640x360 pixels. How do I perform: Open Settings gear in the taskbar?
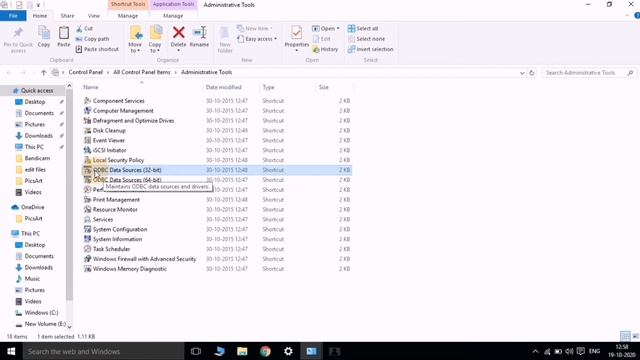point(288,351)
